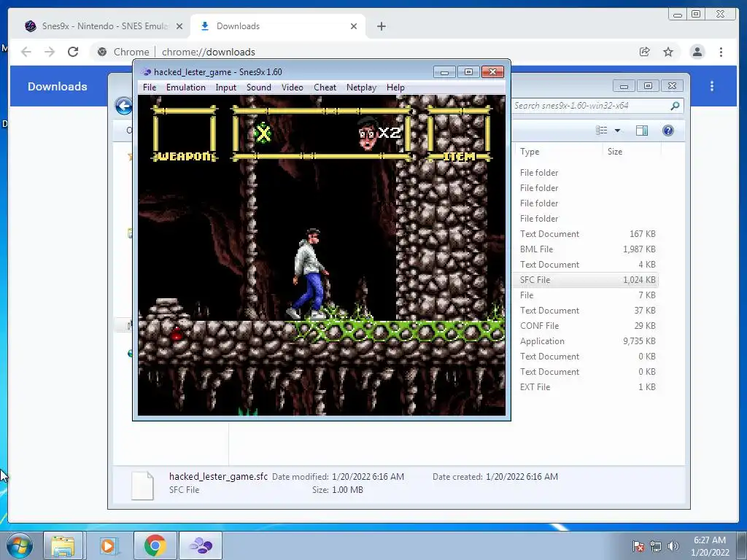Open the Cheat menu in Snes9x
Image resolution: width=747 pixels, height=560 pixels.
point(325,87)
